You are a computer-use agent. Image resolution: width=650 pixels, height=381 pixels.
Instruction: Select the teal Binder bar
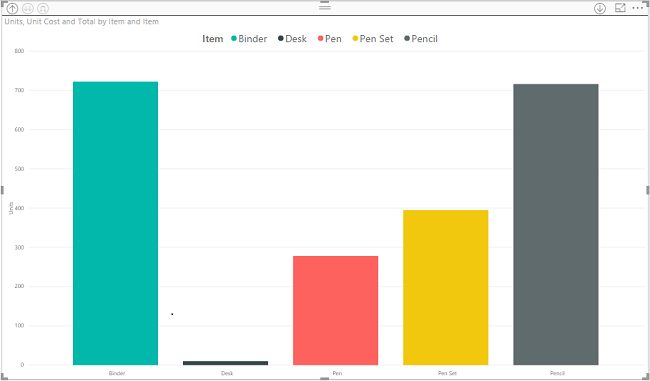[115, 223]
